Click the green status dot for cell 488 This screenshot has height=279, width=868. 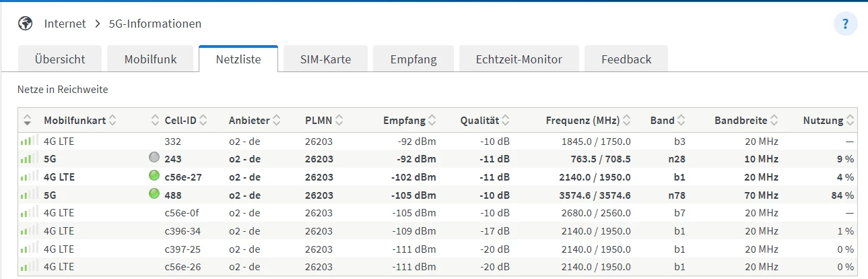(x=154, y=195)
